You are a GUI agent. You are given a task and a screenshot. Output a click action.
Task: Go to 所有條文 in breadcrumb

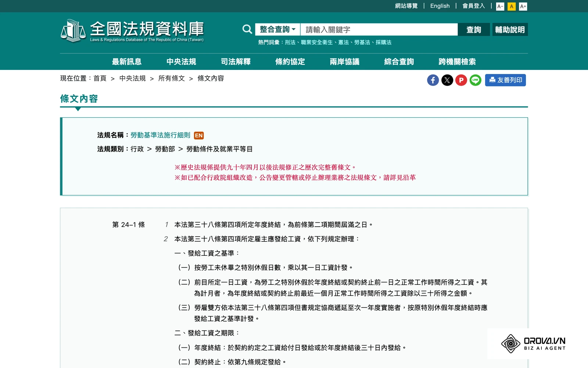coord(172,78)
